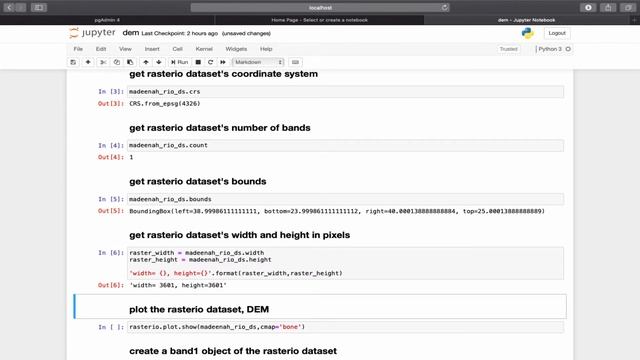Viewport: 640px width, 360px height.
Task: Open the Kernel menu
Action: coord(204,49)
